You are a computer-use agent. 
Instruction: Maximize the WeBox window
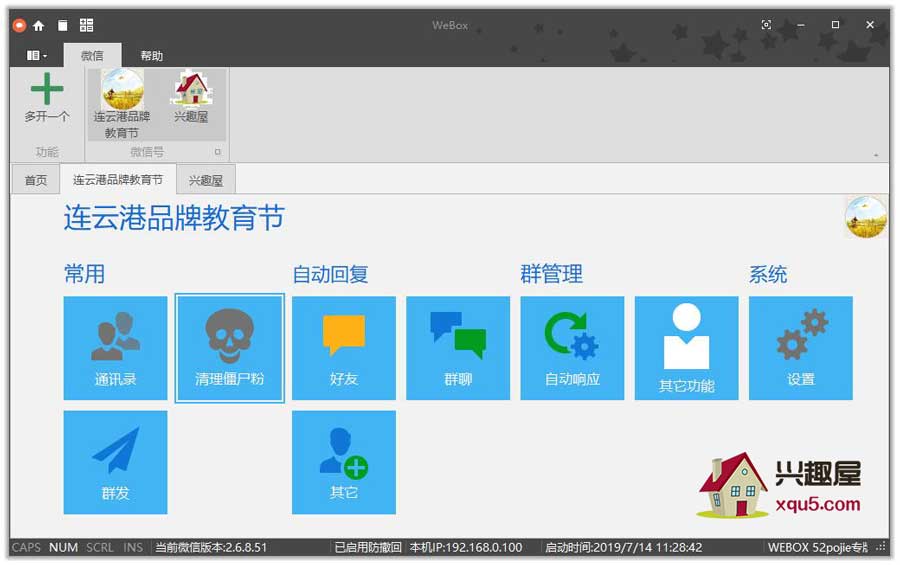pos(835,25)
